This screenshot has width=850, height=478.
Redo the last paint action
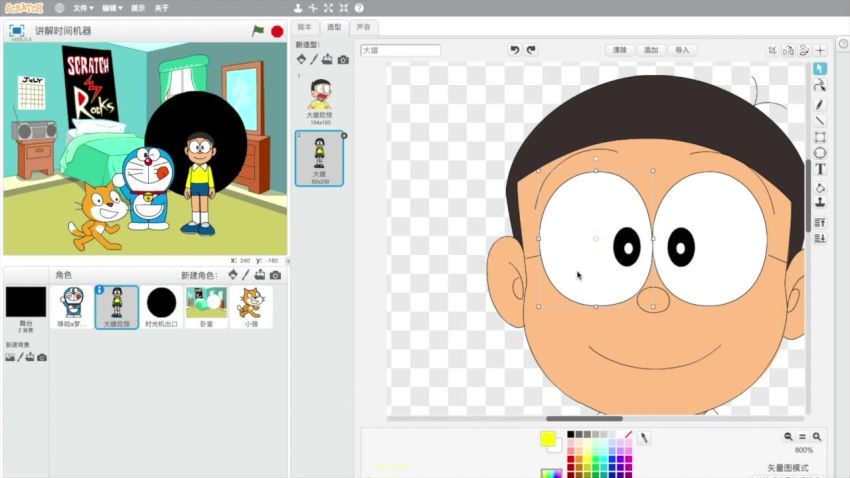pos(531,50)
